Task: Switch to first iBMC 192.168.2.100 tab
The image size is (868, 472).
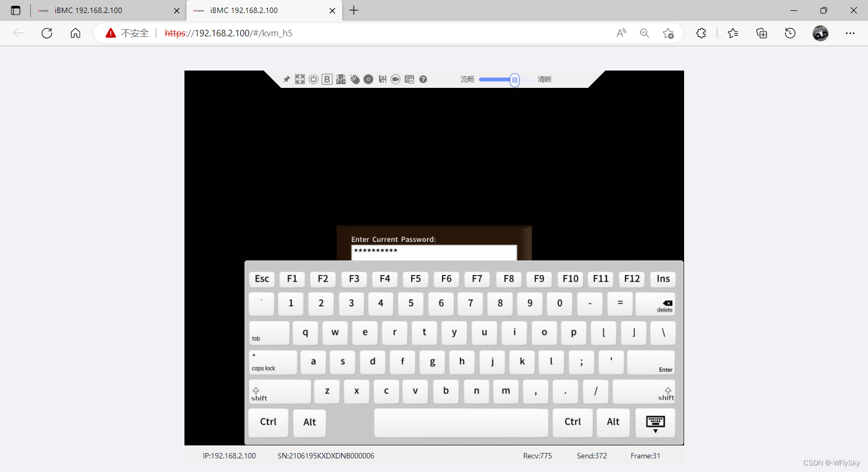Action: (x=108, y=10)
